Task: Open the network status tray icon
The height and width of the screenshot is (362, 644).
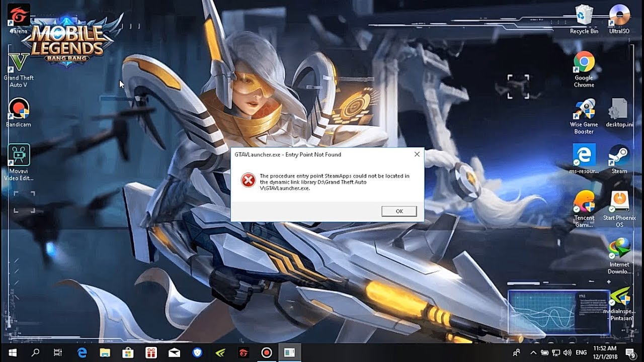Action: coord(556,352)
